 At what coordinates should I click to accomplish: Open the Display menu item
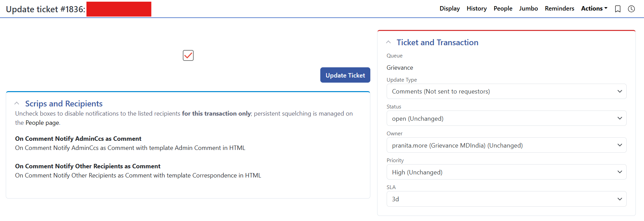tap(449, 8)
